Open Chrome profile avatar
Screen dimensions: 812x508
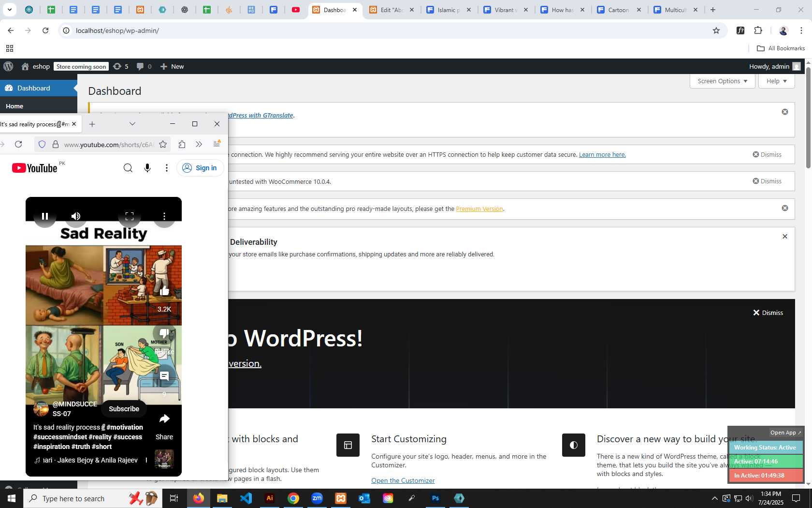pos(783,30)
